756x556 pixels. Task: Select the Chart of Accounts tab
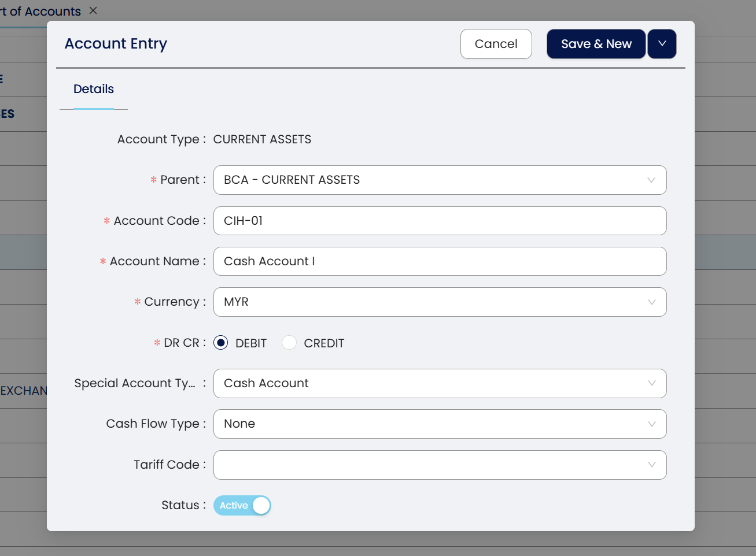[40, 11]
